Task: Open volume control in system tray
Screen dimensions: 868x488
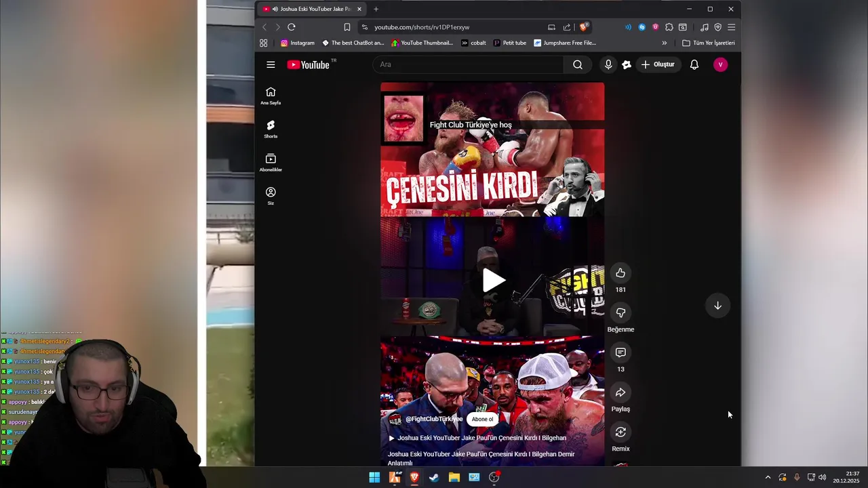Action: [x=823, y=477]
